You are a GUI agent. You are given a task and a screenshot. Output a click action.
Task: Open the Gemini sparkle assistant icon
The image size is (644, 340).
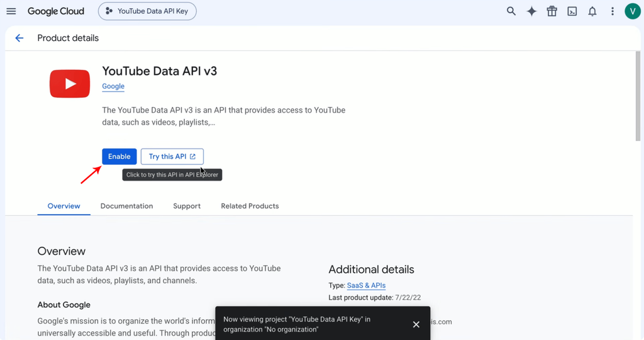531,11
